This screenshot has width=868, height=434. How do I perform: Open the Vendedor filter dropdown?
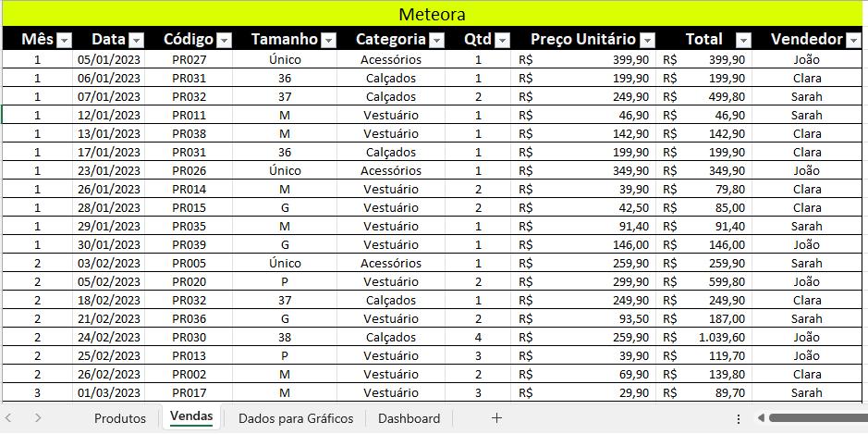pyautogui.click(x=853, y=40)
